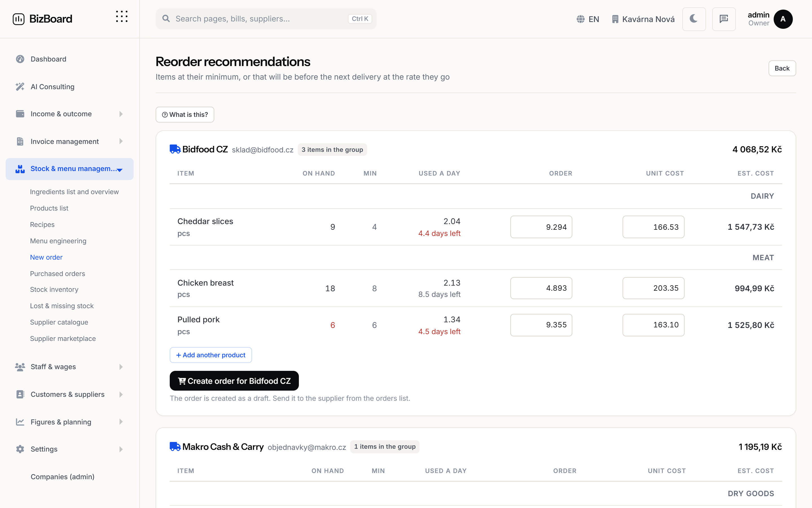
Task: Edit the Cheddar slices order quantity field
Action: point(541,227)
